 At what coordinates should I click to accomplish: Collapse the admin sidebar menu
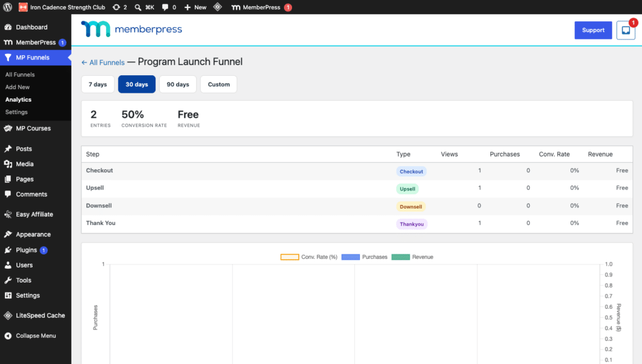coord(36,335)
